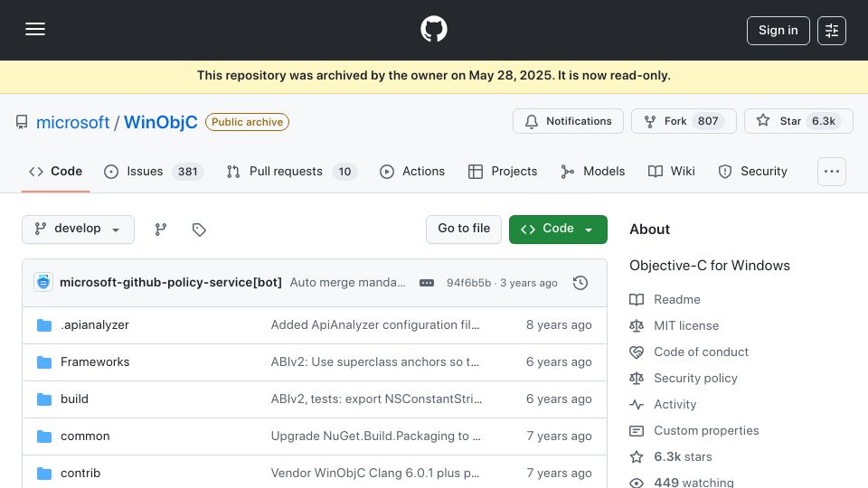Open the Added ApiAnalyzer configuration commit
This screenshot has width=868, height=488.
click(374, 324)
